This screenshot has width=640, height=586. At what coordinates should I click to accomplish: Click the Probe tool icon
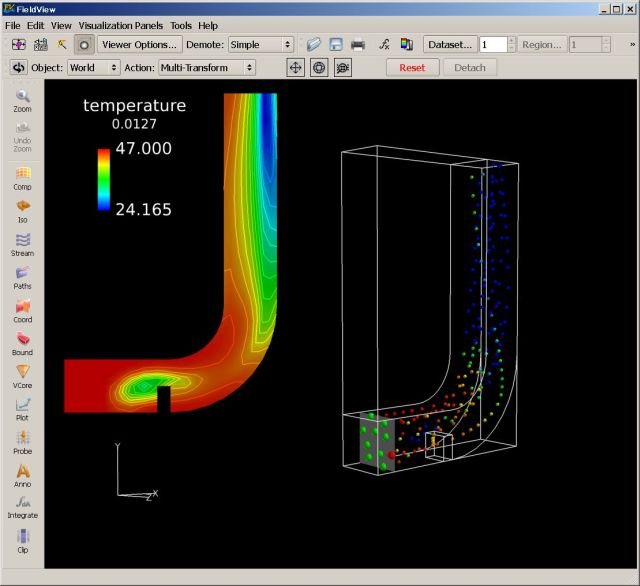click(22, 440)
